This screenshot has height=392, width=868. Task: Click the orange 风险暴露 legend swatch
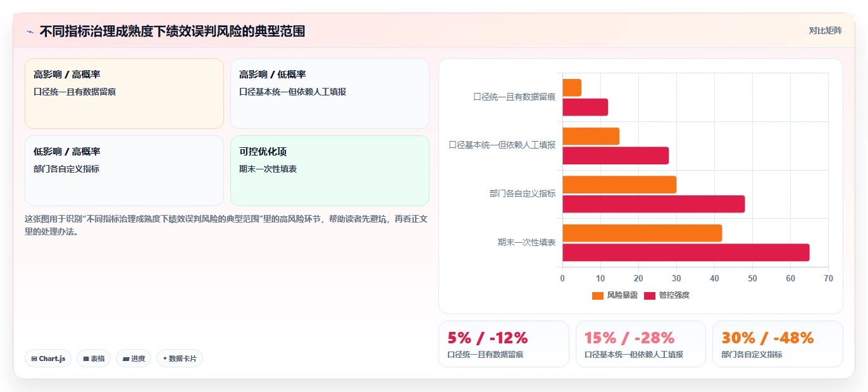(x=598, y=295)
